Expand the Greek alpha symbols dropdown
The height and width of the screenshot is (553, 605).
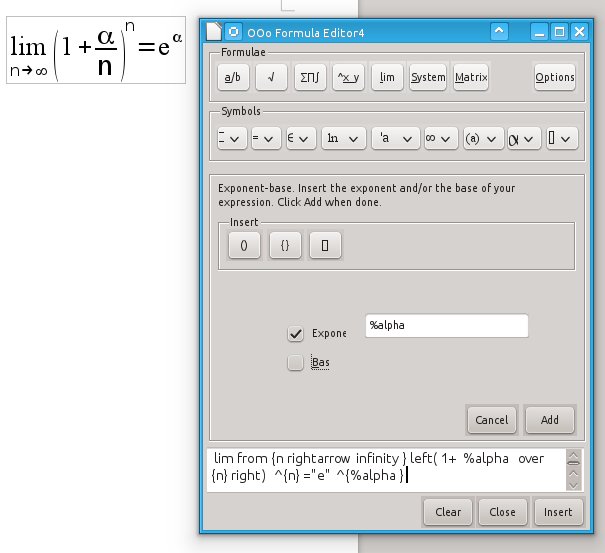(x=523, y=140)
